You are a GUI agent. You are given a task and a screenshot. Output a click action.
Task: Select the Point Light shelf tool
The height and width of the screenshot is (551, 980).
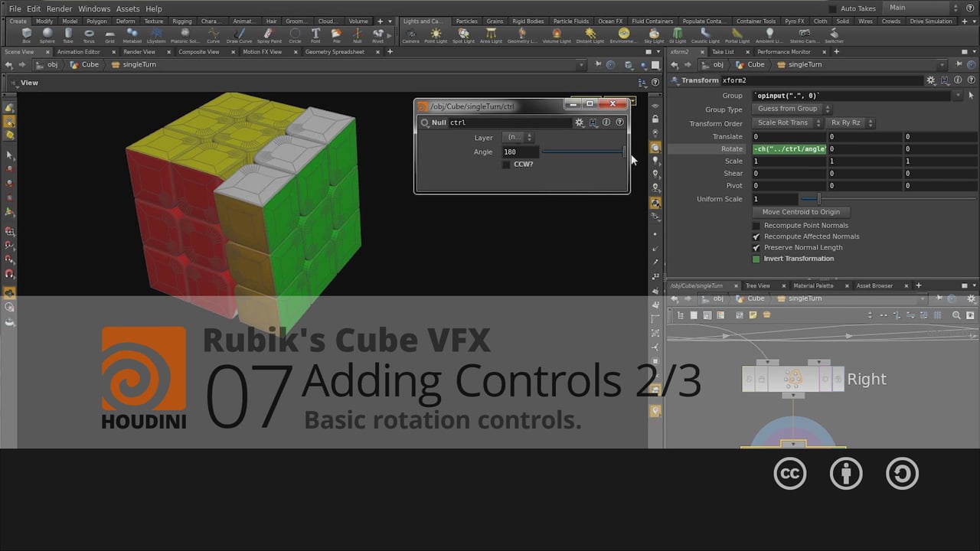coord(436,34)
